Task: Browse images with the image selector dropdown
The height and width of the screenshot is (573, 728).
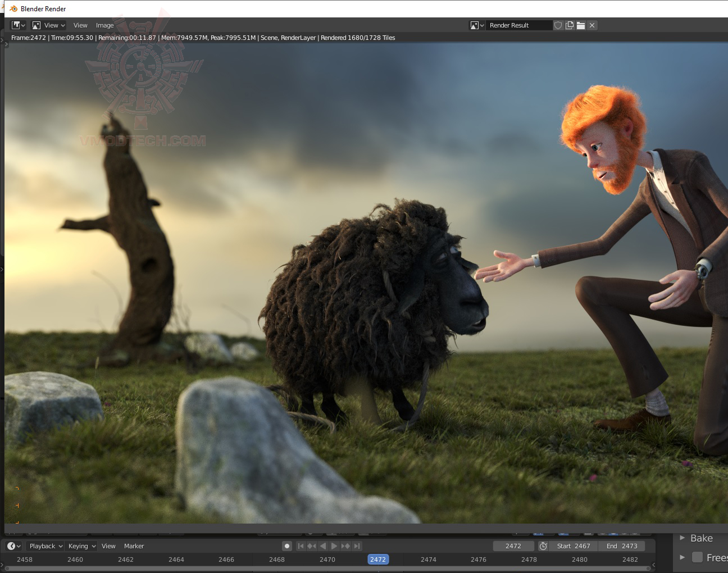Action: [x=477, y=25]
